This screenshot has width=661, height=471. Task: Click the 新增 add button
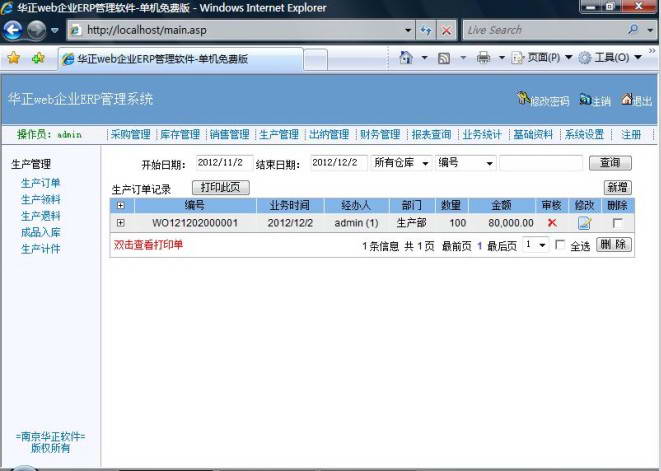pos(618,187)
